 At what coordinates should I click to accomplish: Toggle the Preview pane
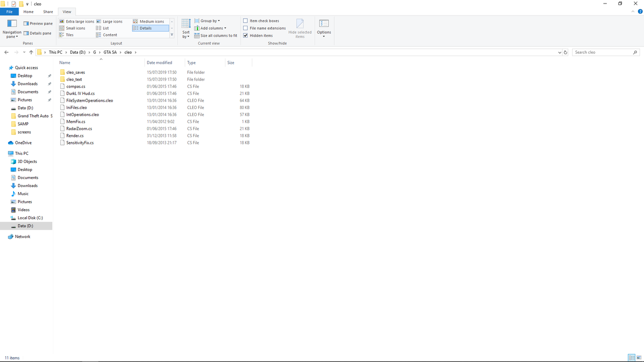pyautogui.click(x=38, y=24)
